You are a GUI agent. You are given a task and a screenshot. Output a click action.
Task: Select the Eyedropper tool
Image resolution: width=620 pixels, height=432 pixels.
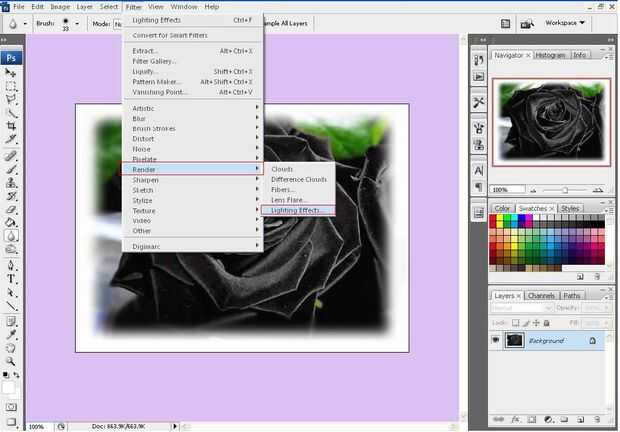(x=11, y=335)
